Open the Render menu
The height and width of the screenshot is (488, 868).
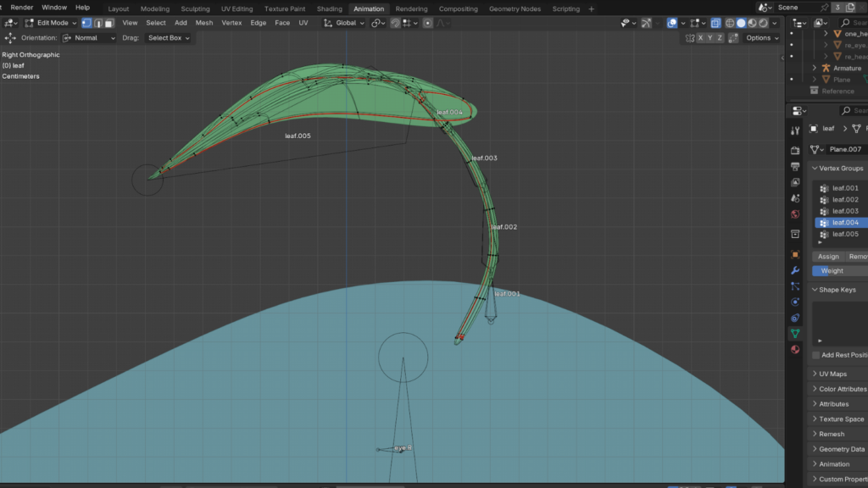pos(21,7)
